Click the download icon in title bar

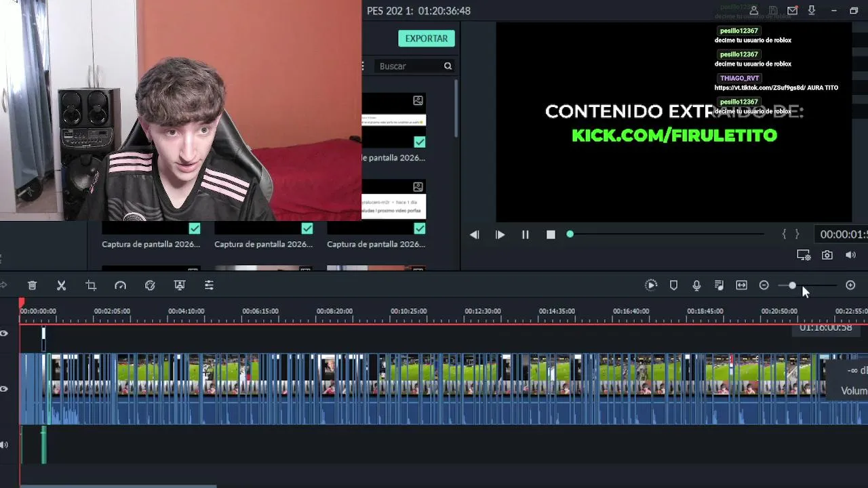click(x=812, y=11)
